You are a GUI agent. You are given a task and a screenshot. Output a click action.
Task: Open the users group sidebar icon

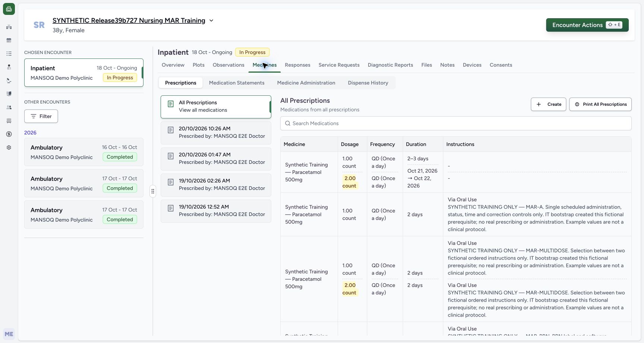[x=9, y=107]
